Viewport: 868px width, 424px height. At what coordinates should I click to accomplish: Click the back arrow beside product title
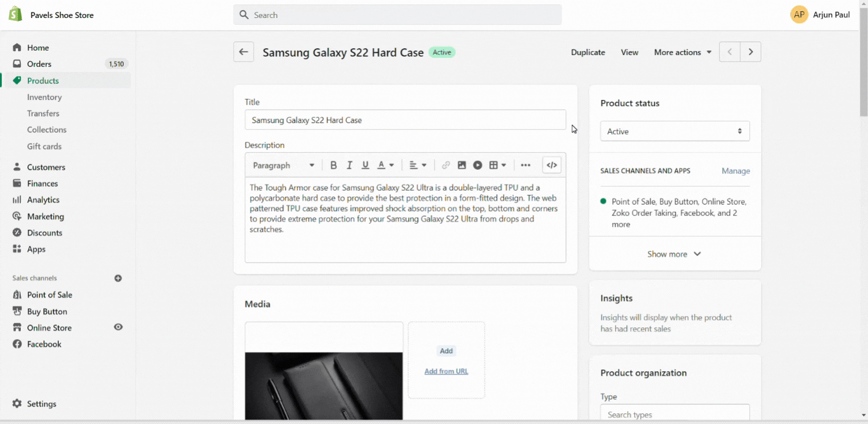[x=243, y=52]
